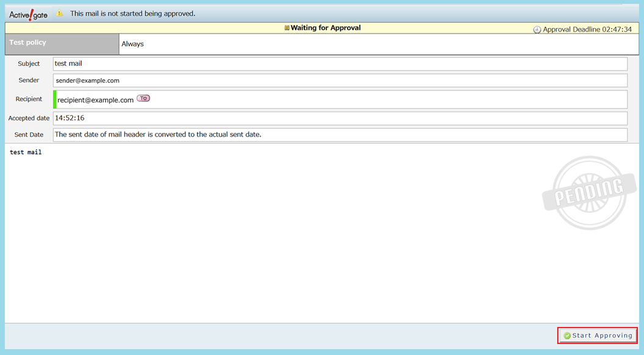Click the yellow warning triangle icon
The image size is (644, 355).
60,13
